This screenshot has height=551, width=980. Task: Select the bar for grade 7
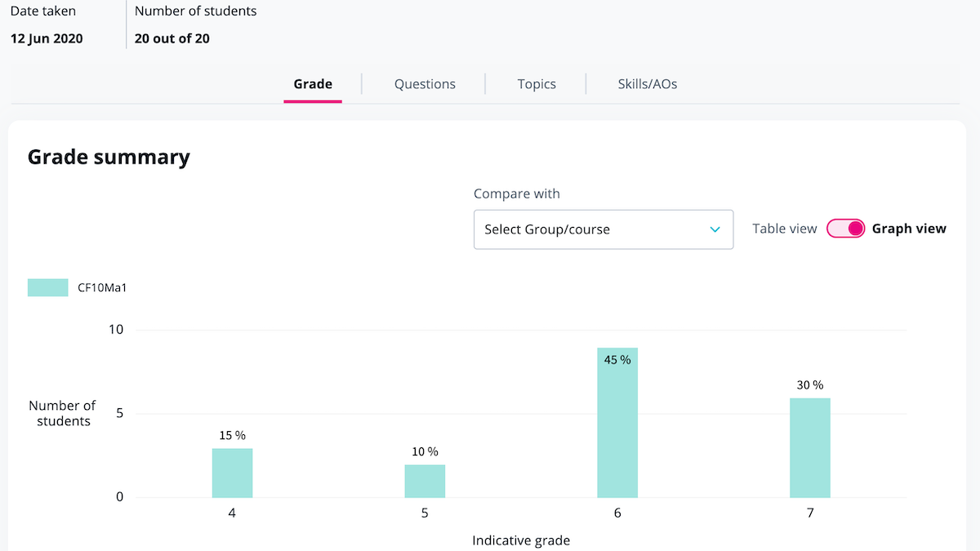(809, 448)
